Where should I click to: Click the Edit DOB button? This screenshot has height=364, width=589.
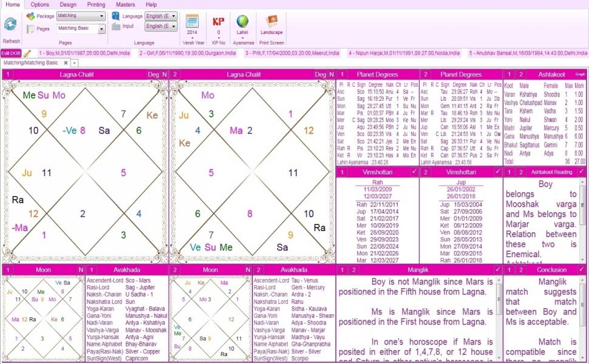click(x=11, y=53)
